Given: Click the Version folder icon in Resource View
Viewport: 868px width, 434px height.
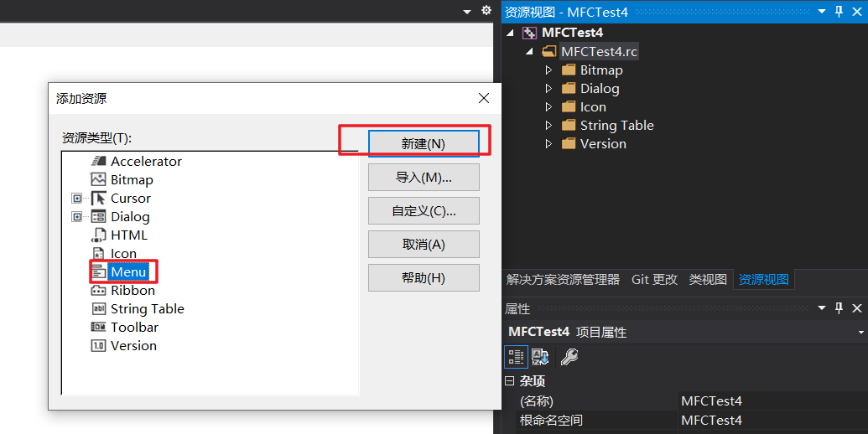Looking at the screenshot, I should click(569, 144).
